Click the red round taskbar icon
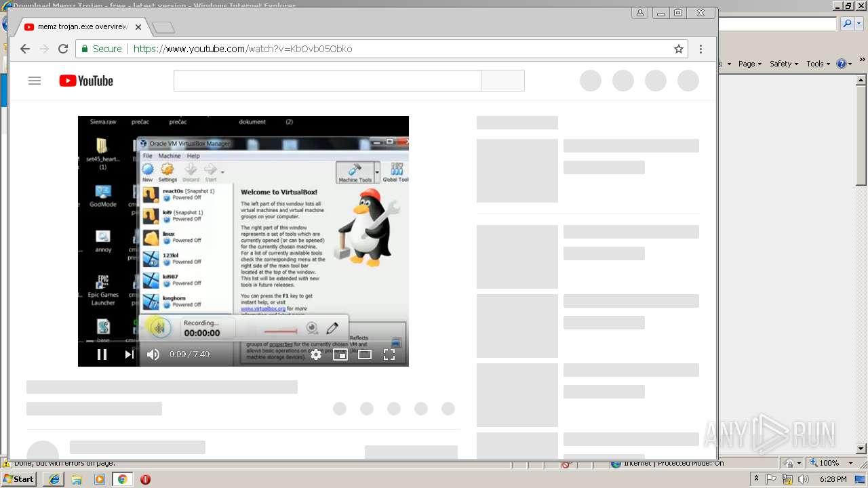This screenshot has width=868, height=488. coord(145,479)
